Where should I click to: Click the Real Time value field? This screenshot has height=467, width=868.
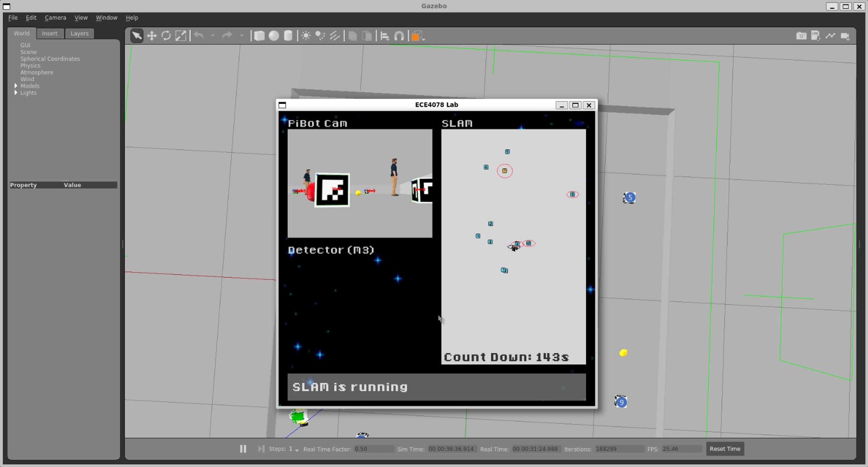click(536, 449)
